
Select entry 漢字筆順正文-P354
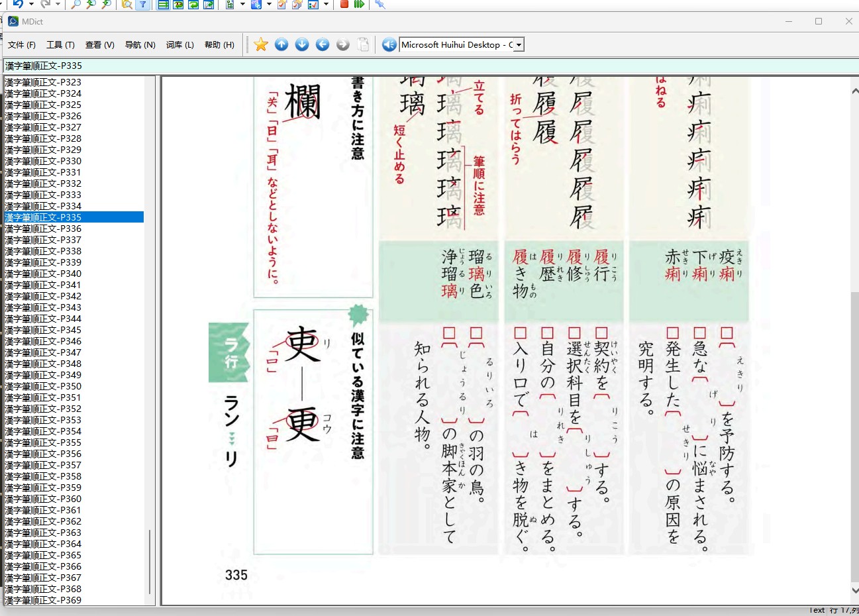coord(74,431)
